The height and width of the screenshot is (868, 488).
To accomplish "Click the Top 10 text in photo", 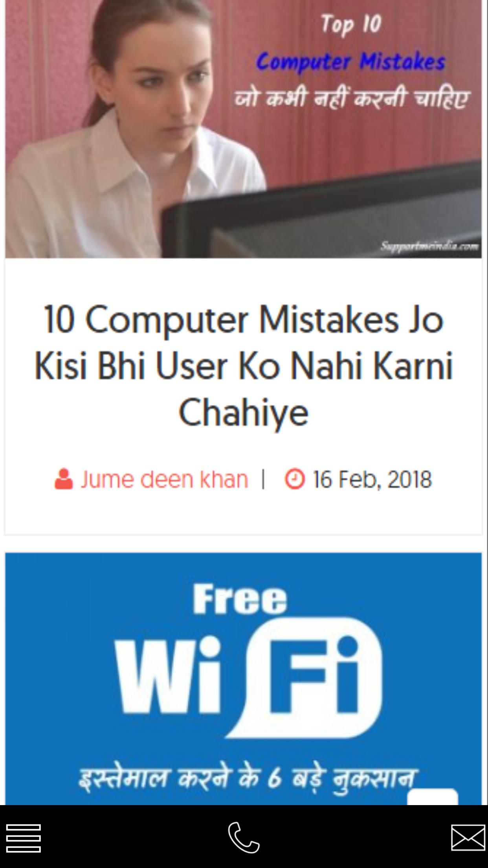I will pyautogui.click(x=351, y=24).
